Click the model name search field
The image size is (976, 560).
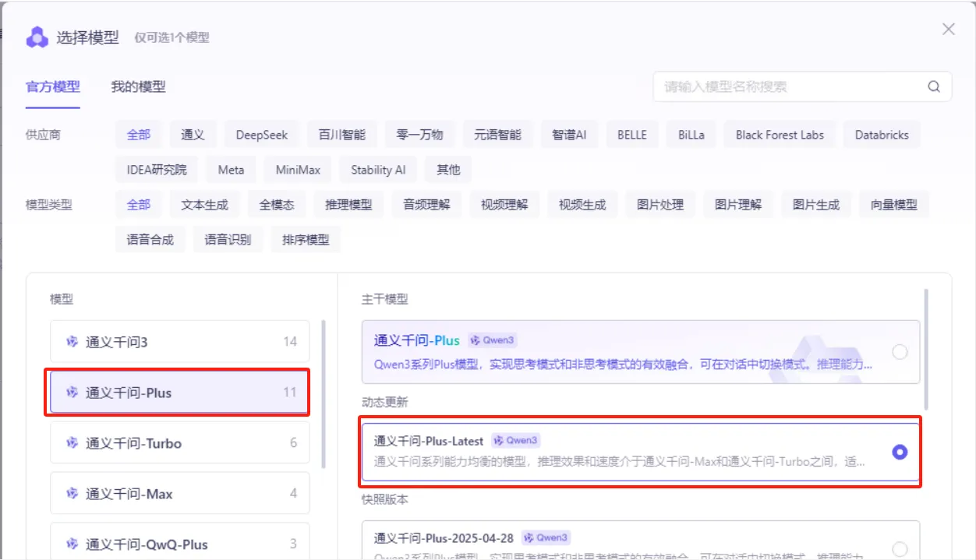[802, 86]
